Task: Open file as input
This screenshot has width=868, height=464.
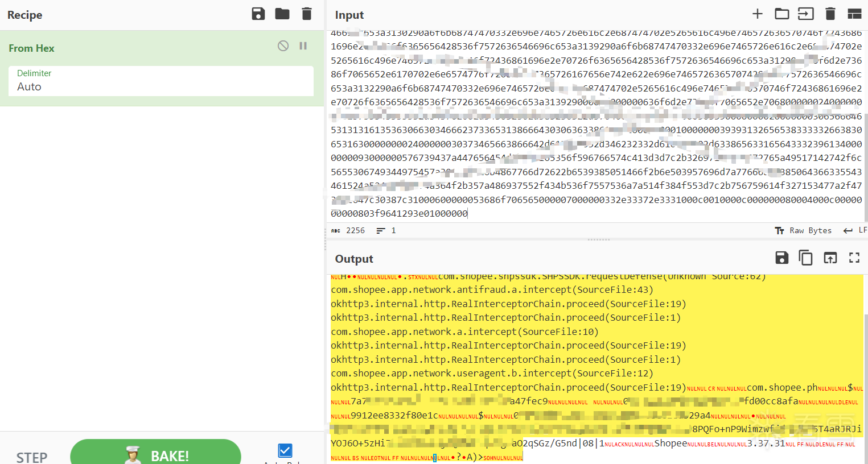Action: (x=806, y=14)
